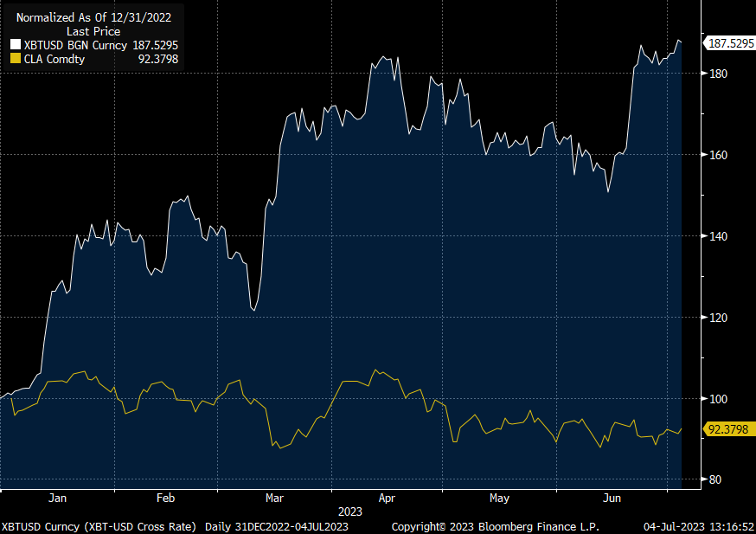The width and height of the screenshot is (756, 534).
Task: Click the Apr label on the time axis
Action: 387,499
